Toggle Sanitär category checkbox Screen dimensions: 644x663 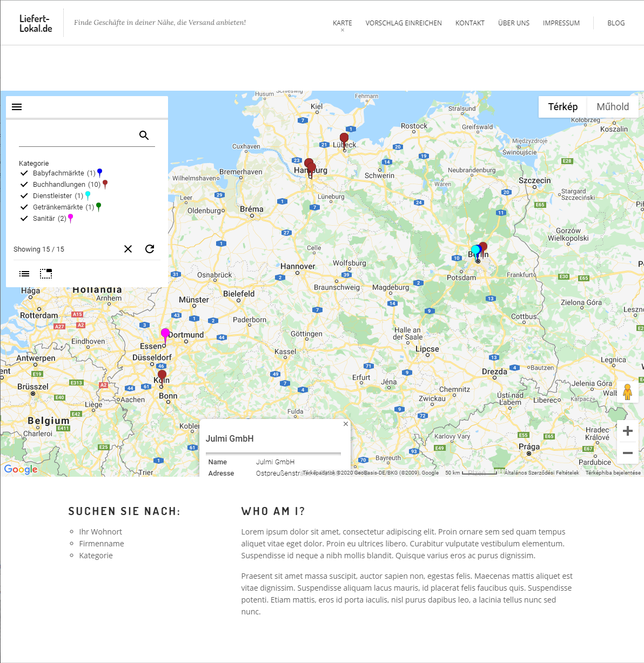[x=24, y=218]
